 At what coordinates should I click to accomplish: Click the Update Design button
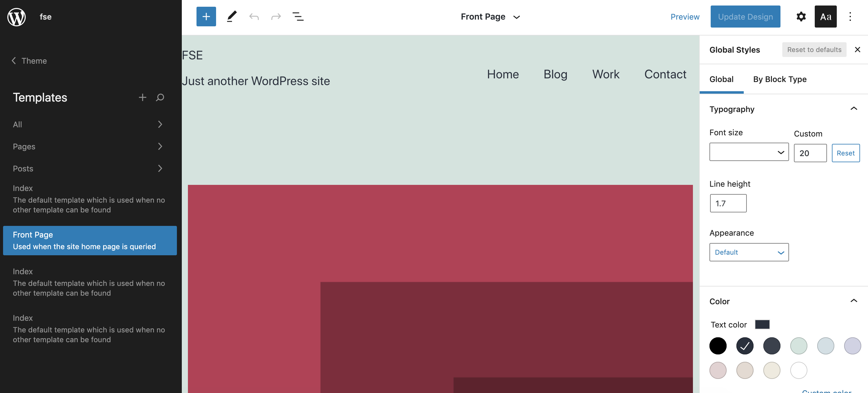(745, 17)
